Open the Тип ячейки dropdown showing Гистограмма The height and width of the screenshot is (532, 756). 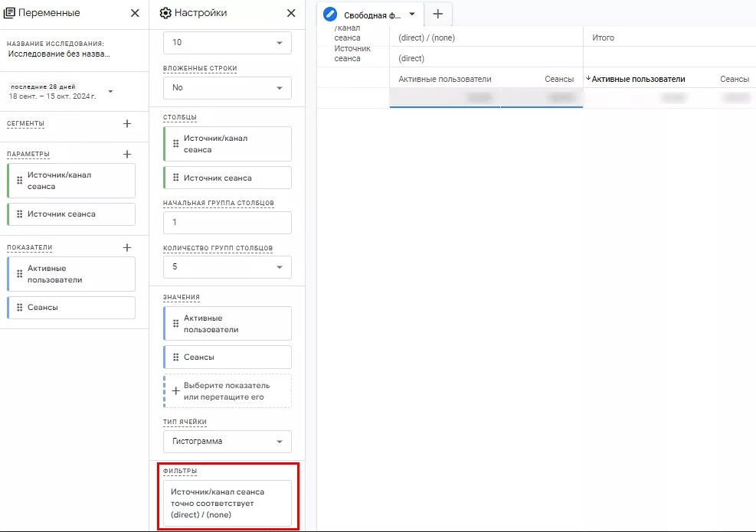[227, 441]
